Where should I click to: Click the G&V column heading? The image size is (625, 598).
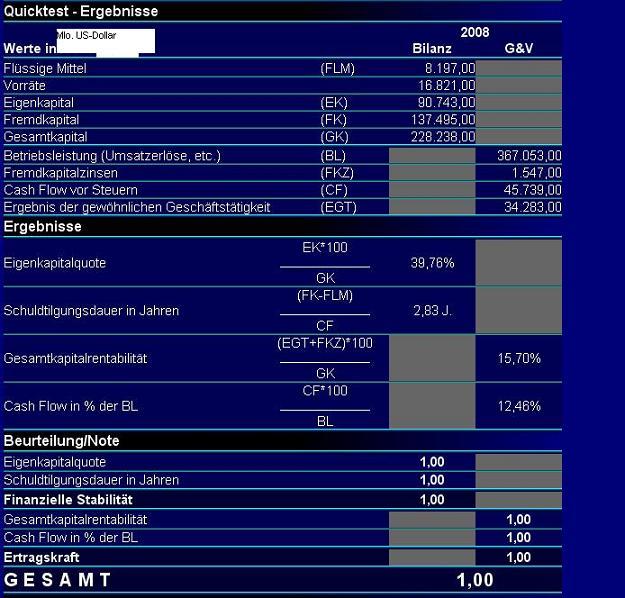click(x=519, y=48)
